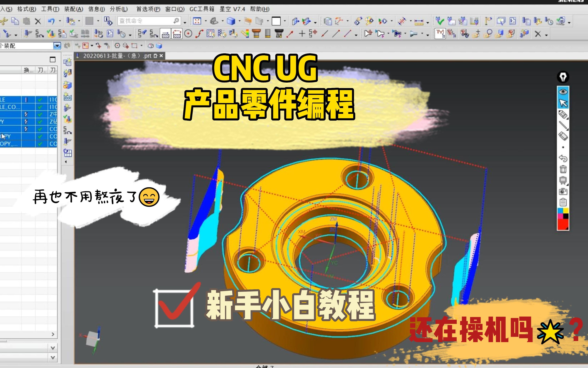Open the dashed rectangle selection dropdown arrow

(x=142, y=46)
